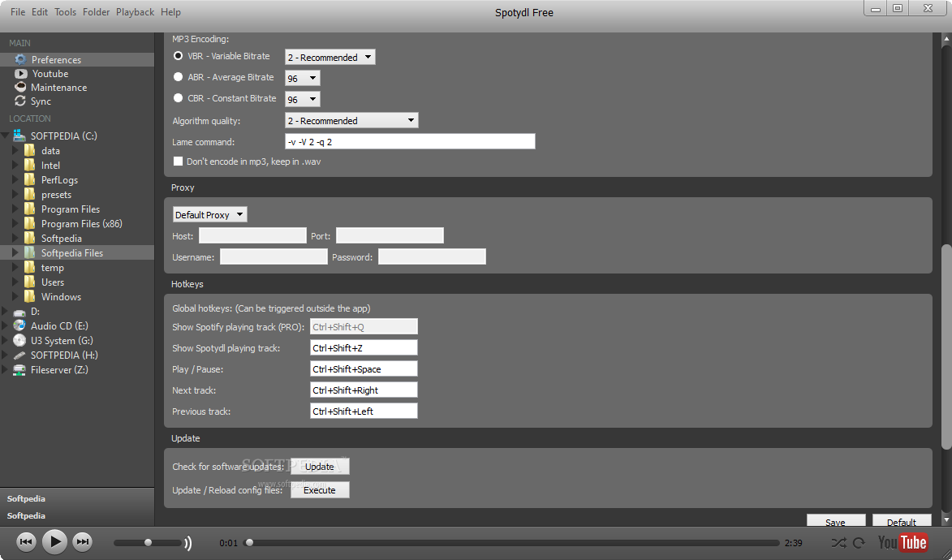Image resolution: width=952 pixels, height=560 pixels.
Task: Click the Default button
Action: pos(902,520)
